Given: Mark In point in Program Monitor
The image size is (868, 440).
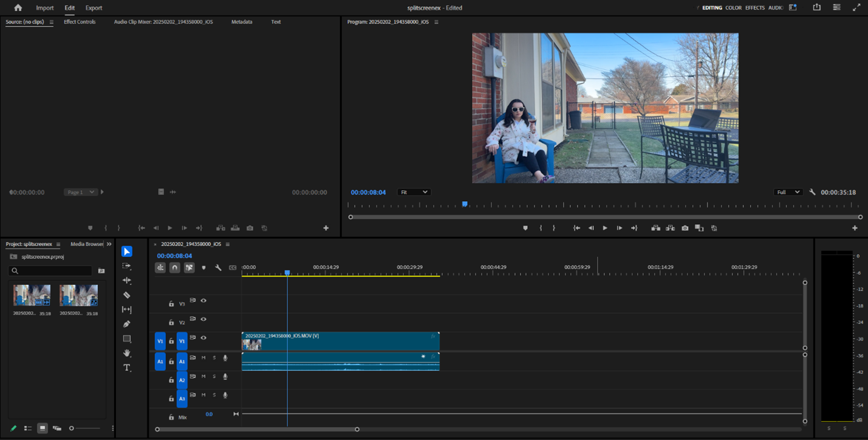Looking at the screenshot, I should click(x=541, y=228).
